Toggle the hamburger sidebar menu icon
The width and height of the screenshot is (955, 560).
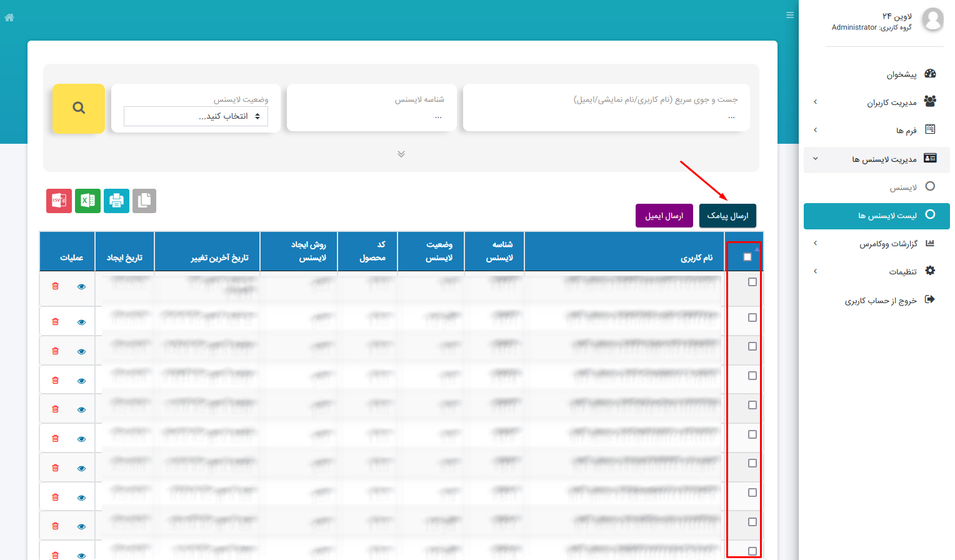pos(790,15)
